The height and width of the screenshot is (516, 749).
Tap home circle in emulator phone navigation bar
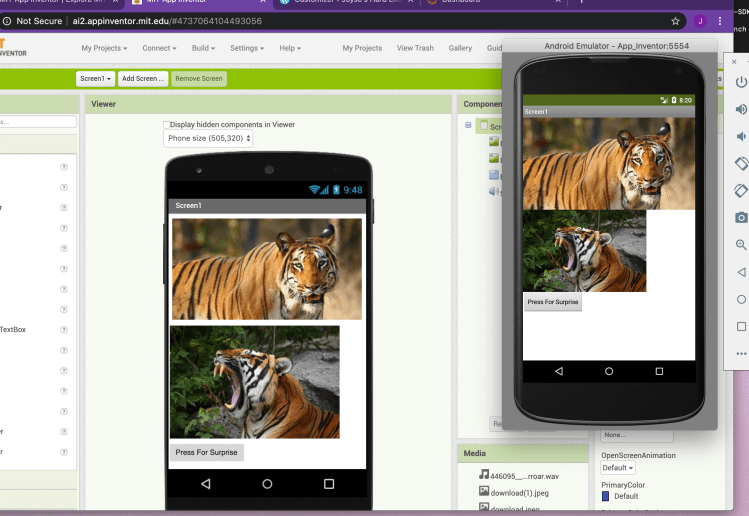(609, 371)
